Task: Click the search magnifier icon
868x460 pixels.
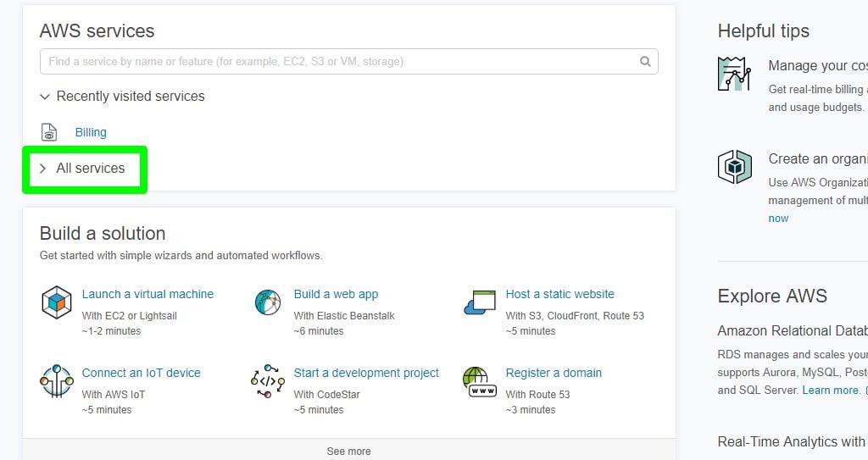Action: [645, 62]
